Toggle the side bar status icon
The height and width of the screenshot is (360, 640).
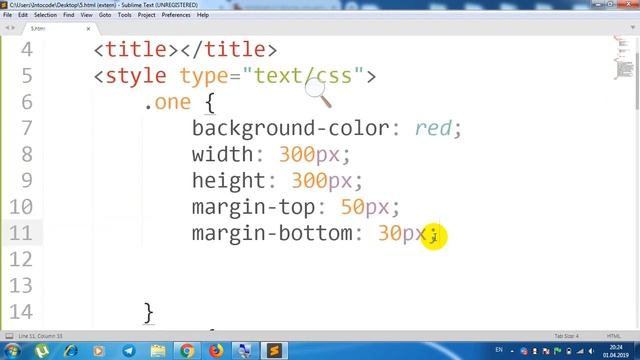tap(9, 336)
